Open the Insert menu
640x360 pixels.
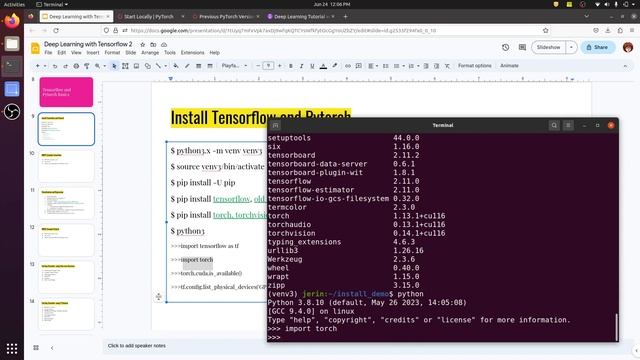(93, 53)
